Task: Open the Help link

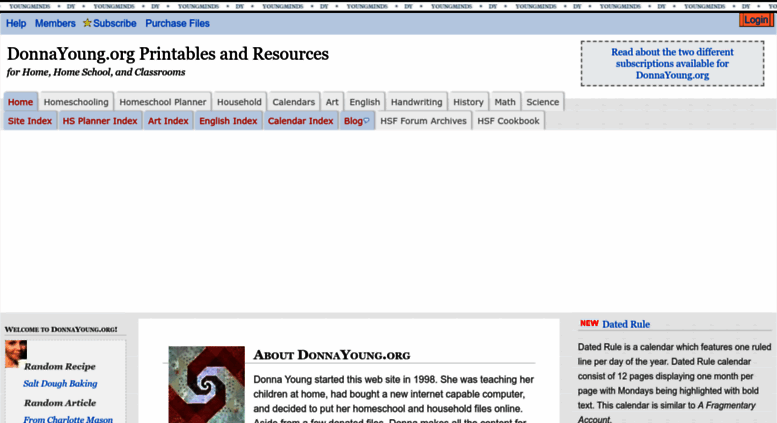Action: coord(16,23)
